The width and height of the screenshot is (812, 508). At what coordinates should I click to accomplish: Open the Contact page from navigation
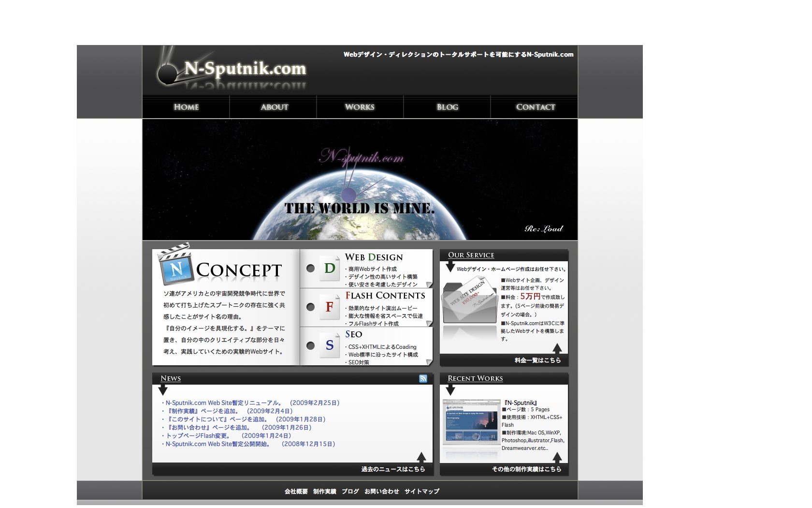tap(535, 107)
